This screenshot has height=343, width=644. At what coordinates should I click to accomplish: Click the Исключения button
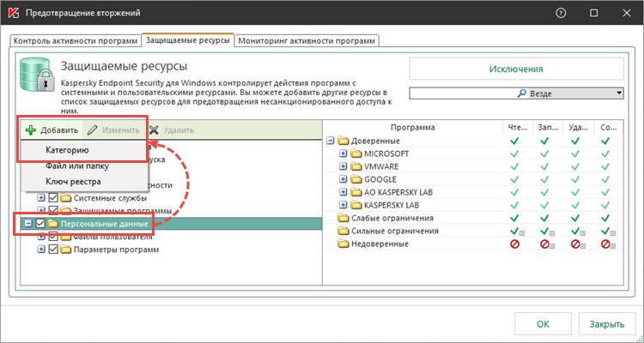[516, 69]
